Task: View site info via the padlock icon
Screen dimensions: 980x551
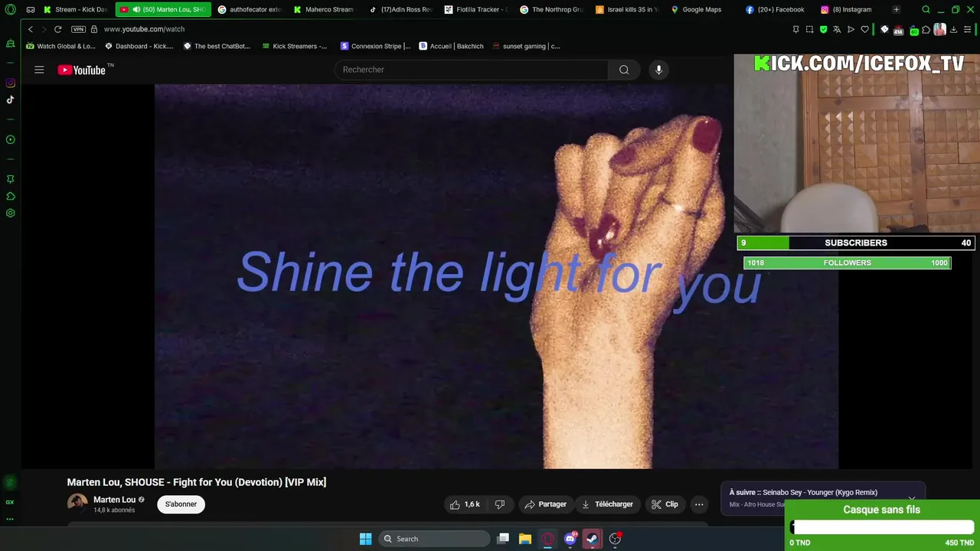Action: coord(94,29)
